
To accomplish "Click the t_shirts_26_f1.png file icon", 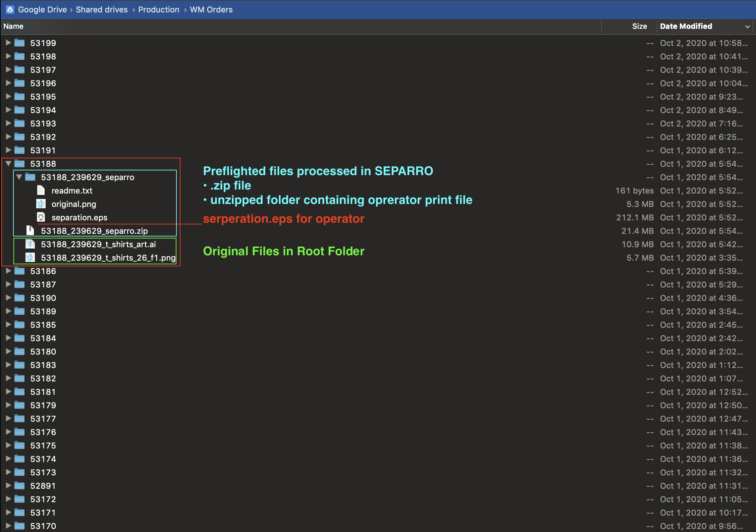I will point(30,258).
